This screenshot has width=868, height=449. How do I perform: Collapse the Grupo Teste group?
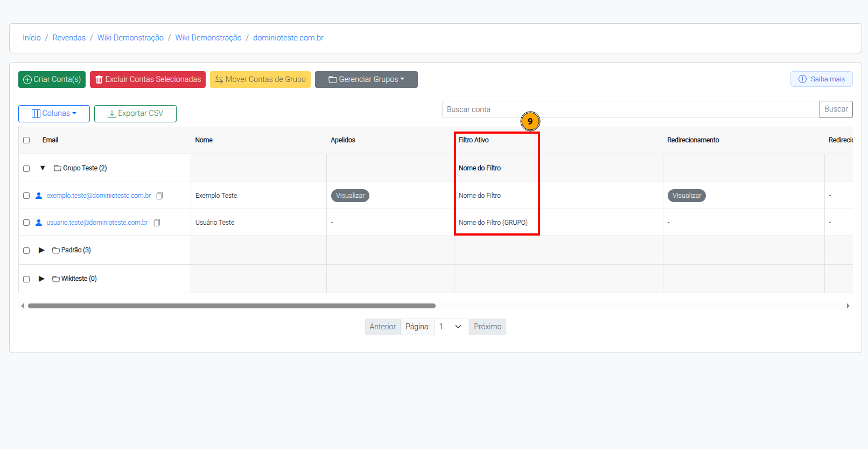coord(43,168)
